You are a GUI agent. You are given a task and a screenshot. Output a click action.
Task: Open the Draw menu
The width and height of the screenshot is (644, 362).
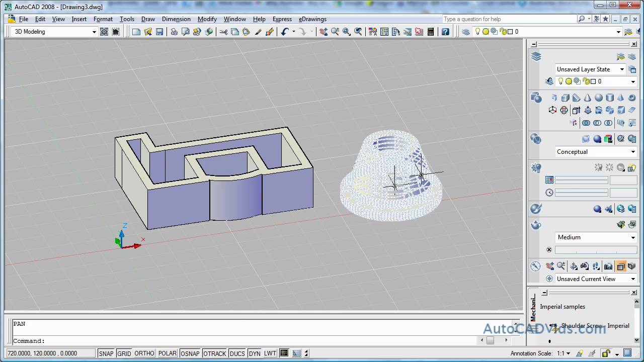click(x=148, y=19)
